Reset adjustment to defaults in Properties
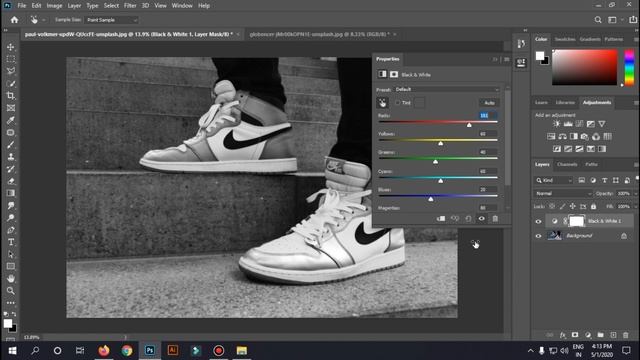The image size is (640, 360). coord(468,219)
